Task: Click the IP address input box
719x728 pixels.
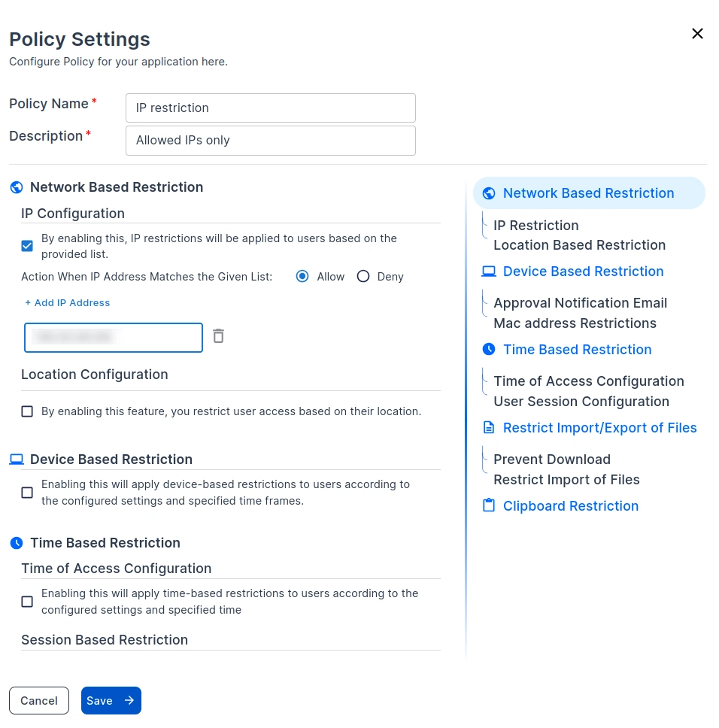Action: pyautogui.click(x=114, y=338)
